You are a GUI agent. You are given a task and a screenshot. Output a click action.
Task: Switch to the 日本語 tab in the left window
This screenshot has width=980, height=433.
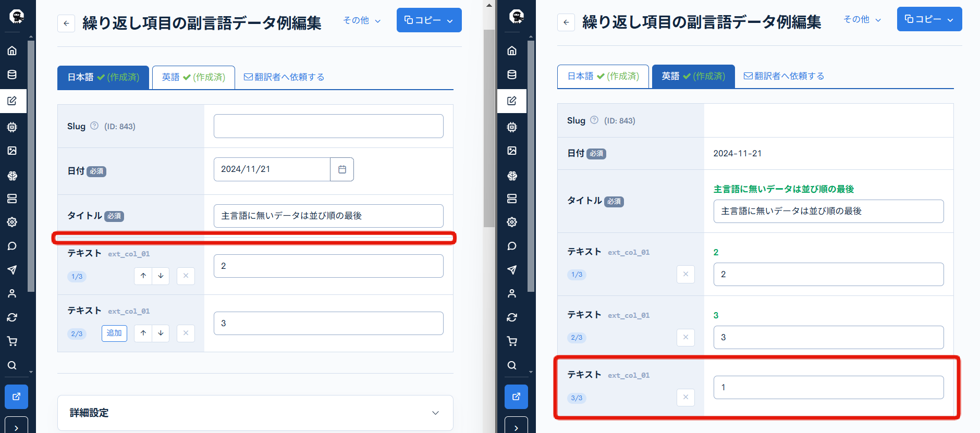point(103,77)
